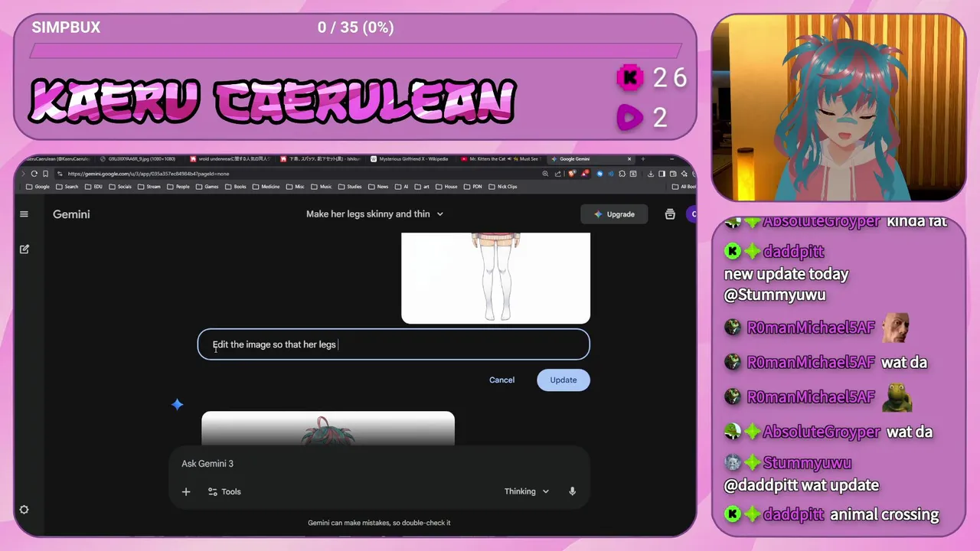Open the browser wallet icon

[673, 174]
